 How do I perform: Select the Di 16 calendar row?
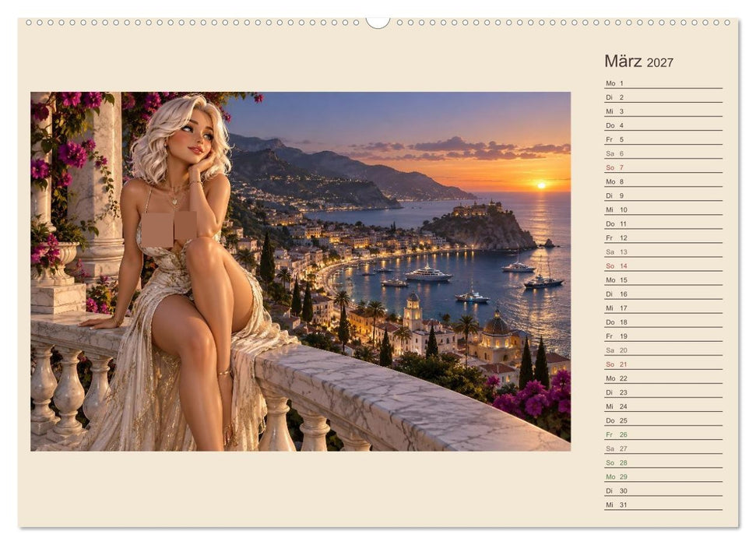[x=663, y=294]
